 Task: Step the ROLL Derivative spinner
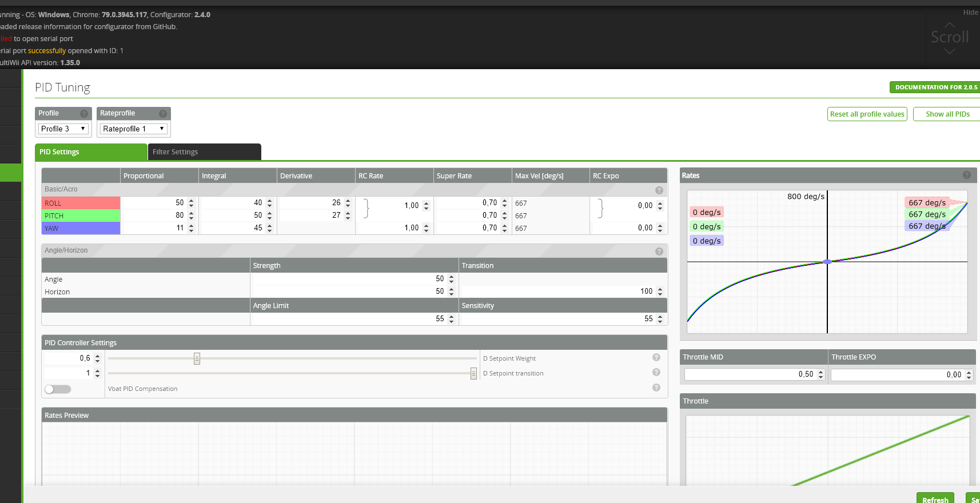click(348, 203)
